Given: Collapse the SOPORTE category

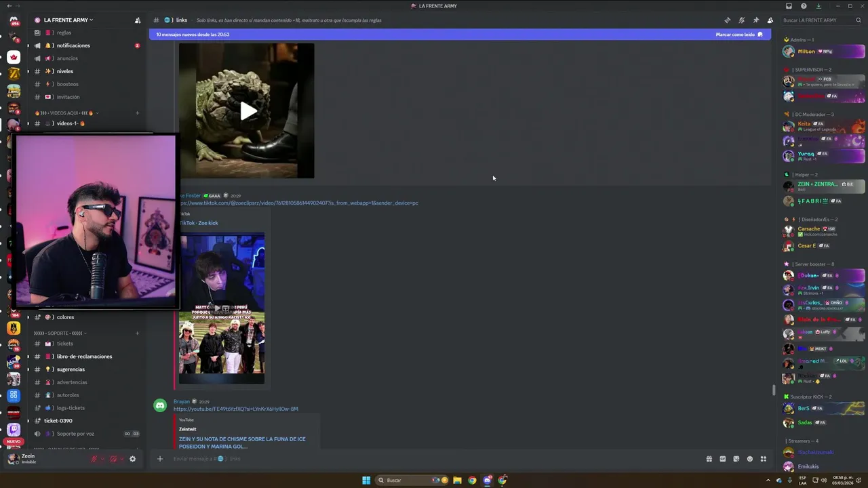Looking at the screenshot, I should (60, 333).
